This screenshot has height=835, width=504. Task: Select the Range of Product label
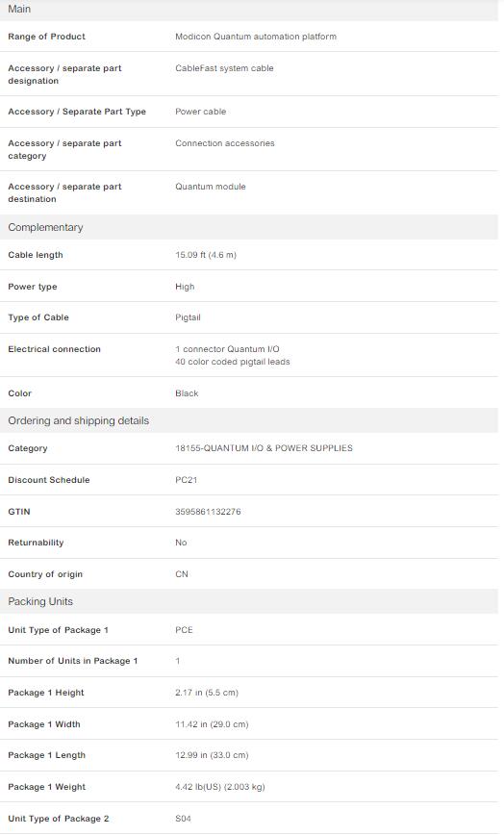47,37
